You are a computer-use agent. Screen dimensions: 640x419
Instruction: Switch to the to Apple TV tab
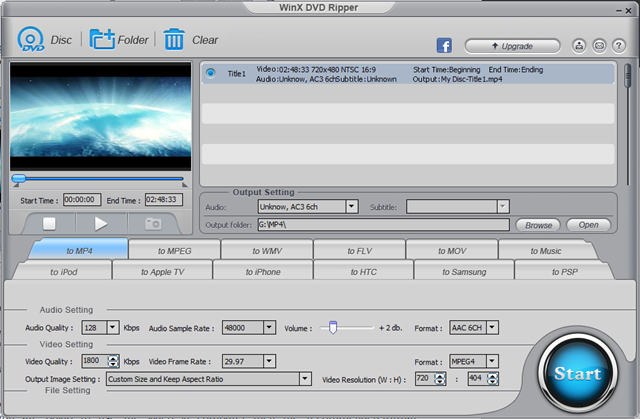(x=162, y=272)
